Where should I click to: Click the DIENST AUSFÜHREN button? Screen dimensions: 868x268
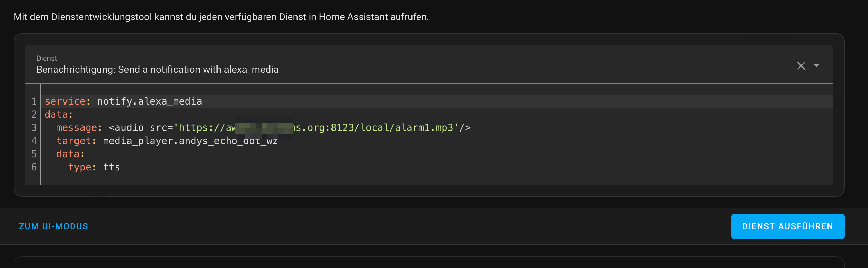coord(788,226)
